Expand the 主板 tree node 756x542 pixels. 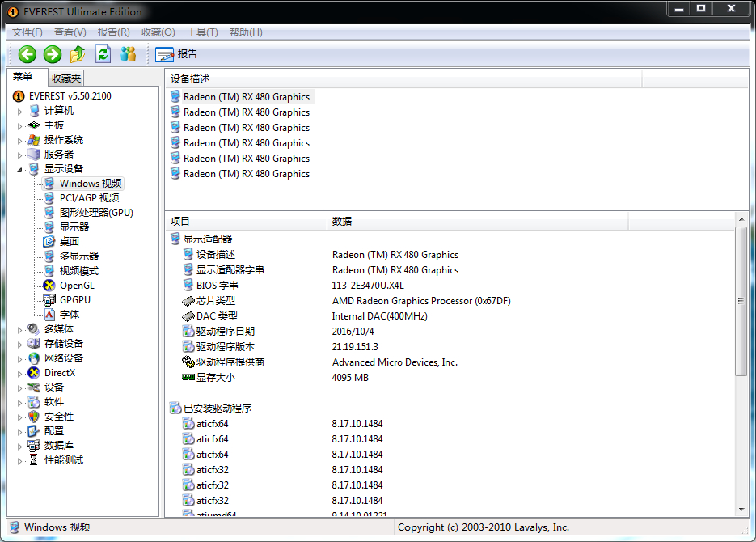19,126
